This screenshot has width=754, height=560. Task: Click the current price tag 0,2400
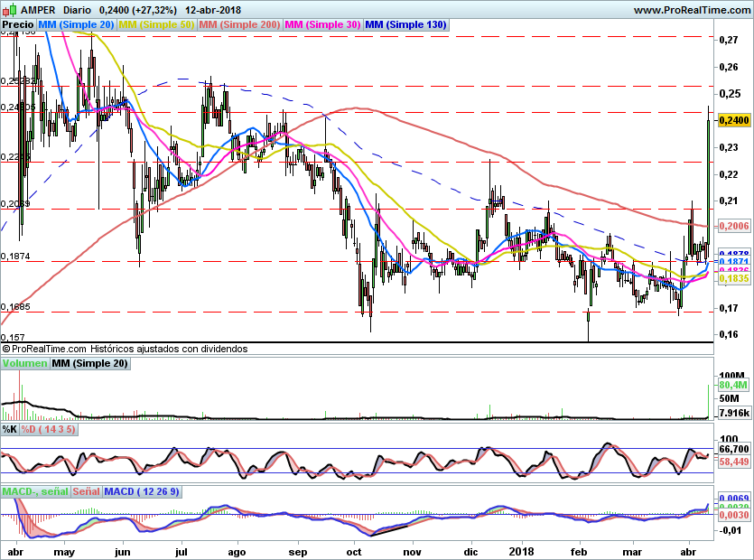[734, 120]
